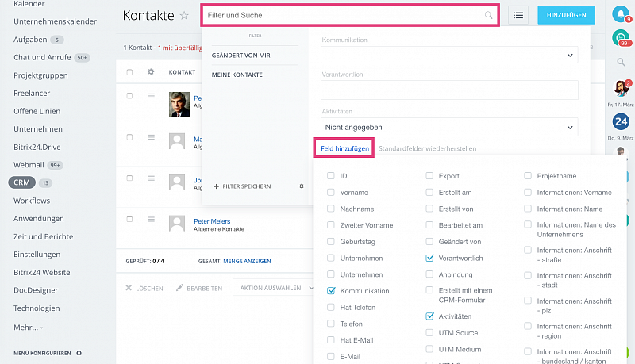Open the Aktivitäten Nicht angegeben dropdown
The image size is (635, 364).
pyautogui.click(x=449, y=128)
